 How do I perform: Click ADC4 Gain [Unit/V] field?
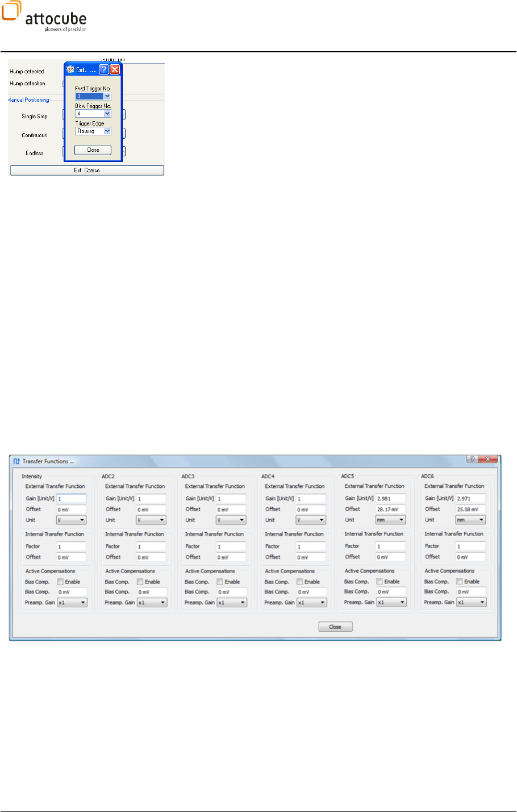point(311,498)
